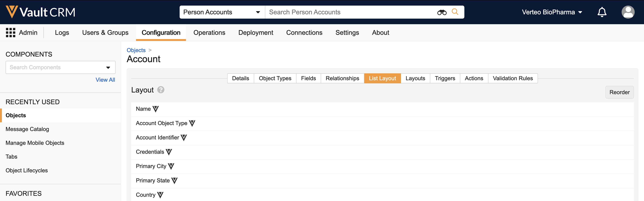
Task: Click the Vault icon beside Credentials field
Action: tap(169, 152)
